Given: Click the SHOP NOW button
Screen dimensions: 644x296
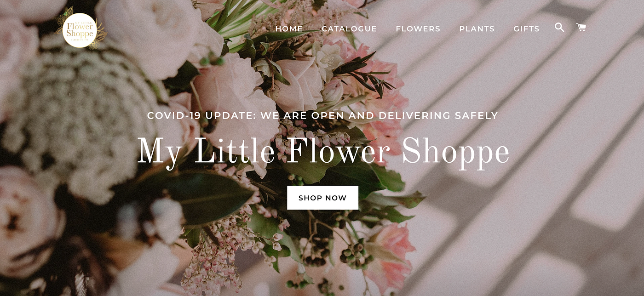Looking at the screenshot, I should coord(322,198).
